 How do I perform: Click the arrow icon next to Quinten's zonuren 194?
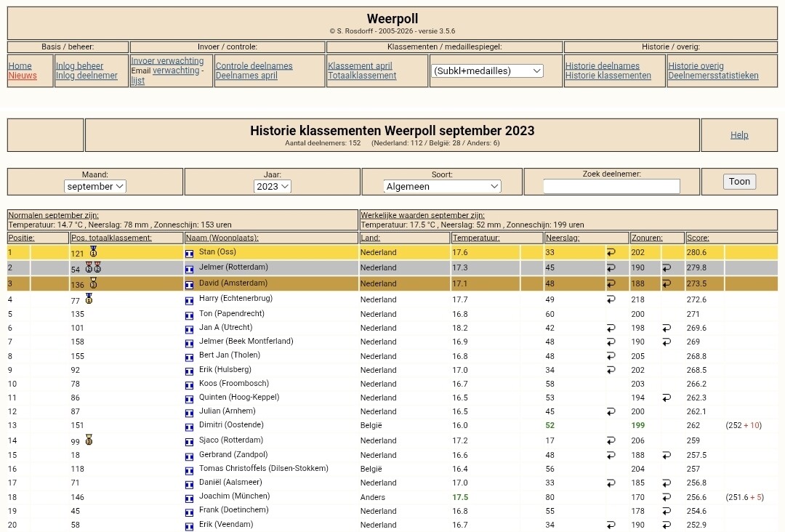667,398
